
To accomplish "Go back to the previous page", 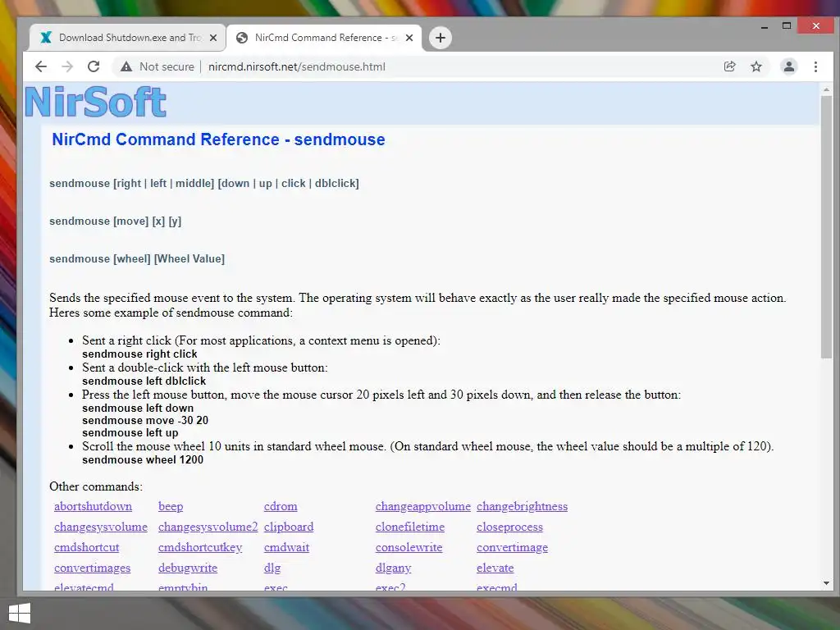I will [41, 66].
